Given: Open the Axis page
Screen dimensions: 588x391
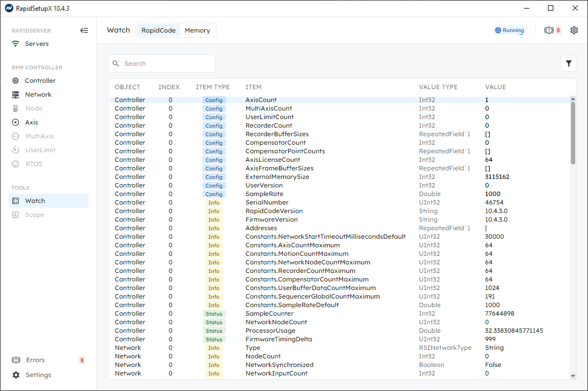Looking at the screenshot, I should pyautogui.click(x=31, y=122).
